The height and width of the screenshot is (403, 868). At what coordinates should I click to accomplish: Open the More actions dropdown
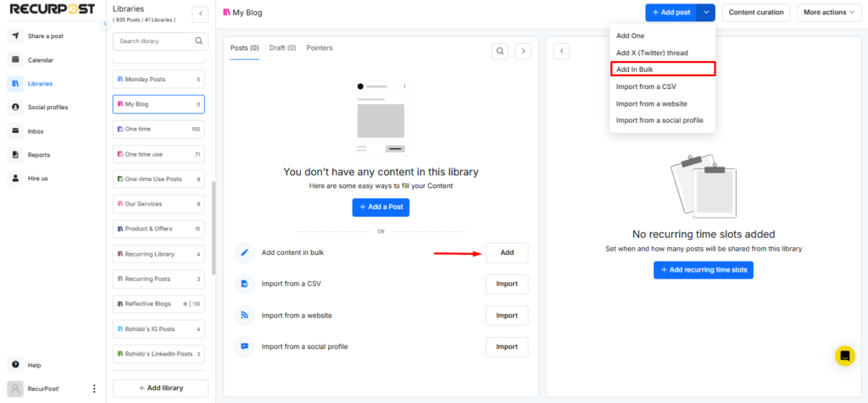point(829,13)
